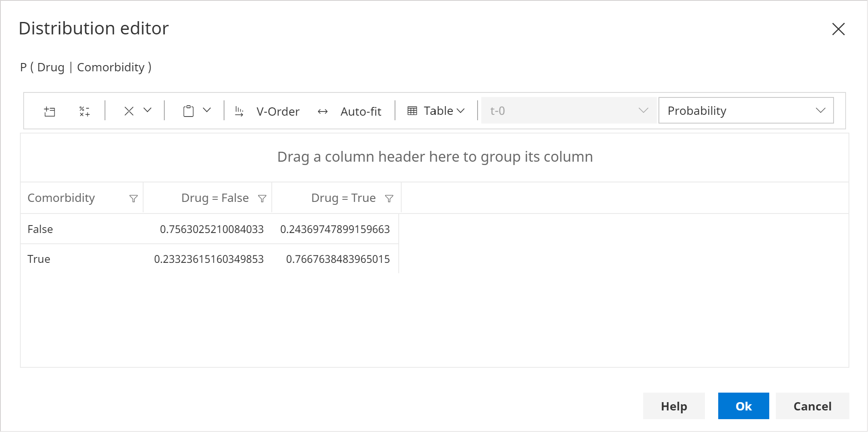Select cell value 0.7563025210084033
Image resolution: width=868 pixels, height=432 pixels.
[x=212, y=229]
